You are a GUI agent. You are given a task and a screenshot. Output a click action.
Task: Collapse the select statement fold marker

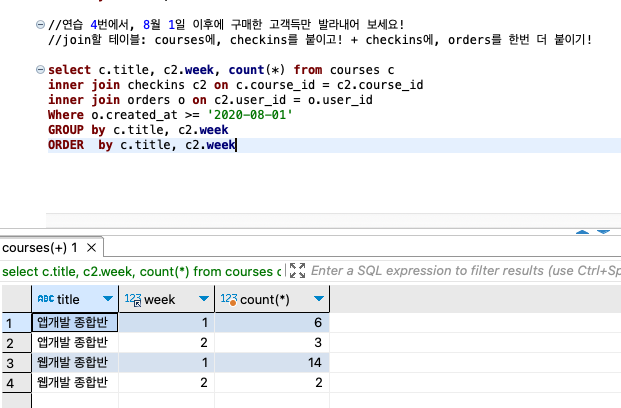pos(40,70)
